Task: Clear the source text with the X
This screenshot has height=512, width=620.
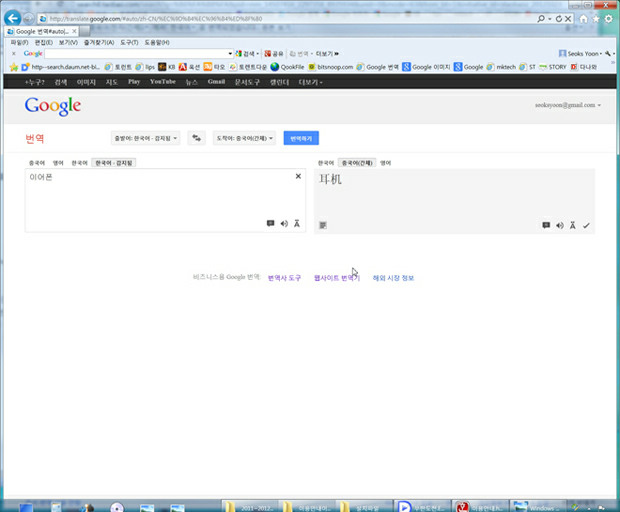Action: point(298,176)
